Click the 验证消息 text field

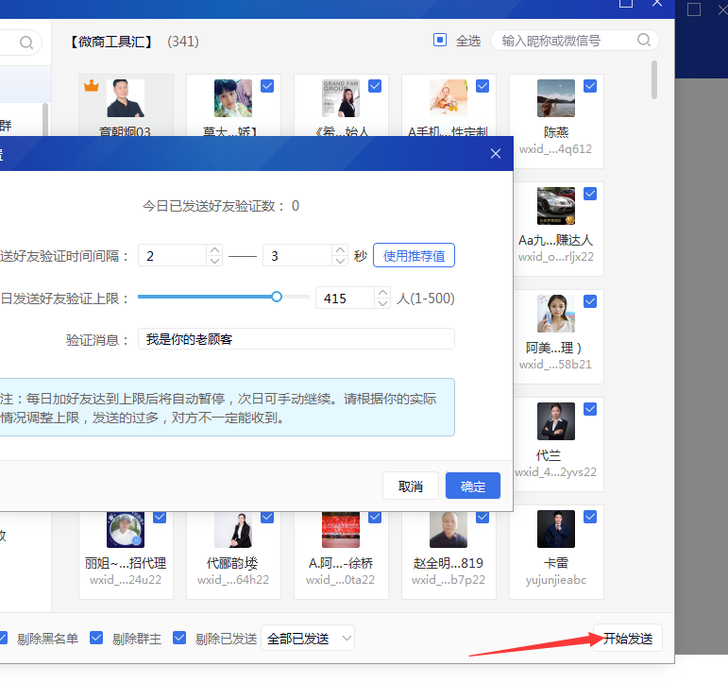pyautogui.click(x=296, y=339)
